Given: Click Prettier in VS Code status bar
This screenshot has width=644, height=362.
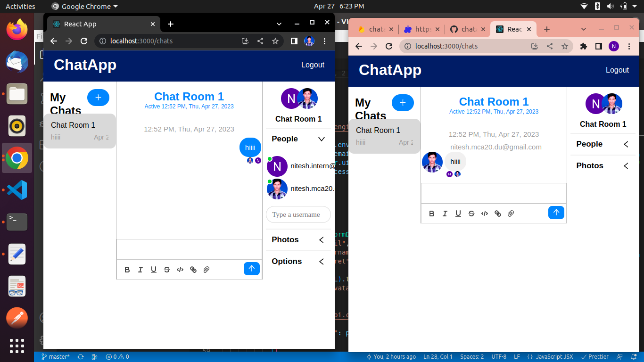Looking at the screenshot, I should [x=594, y=357].
